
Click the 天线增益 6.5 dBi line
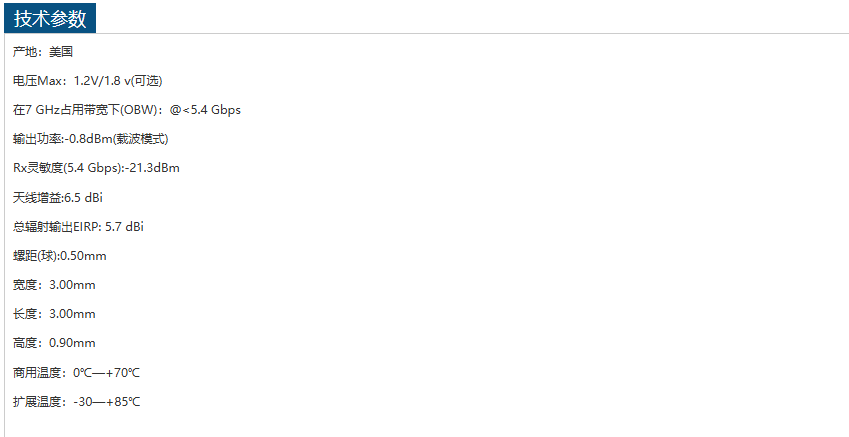(x=58, y=198)
